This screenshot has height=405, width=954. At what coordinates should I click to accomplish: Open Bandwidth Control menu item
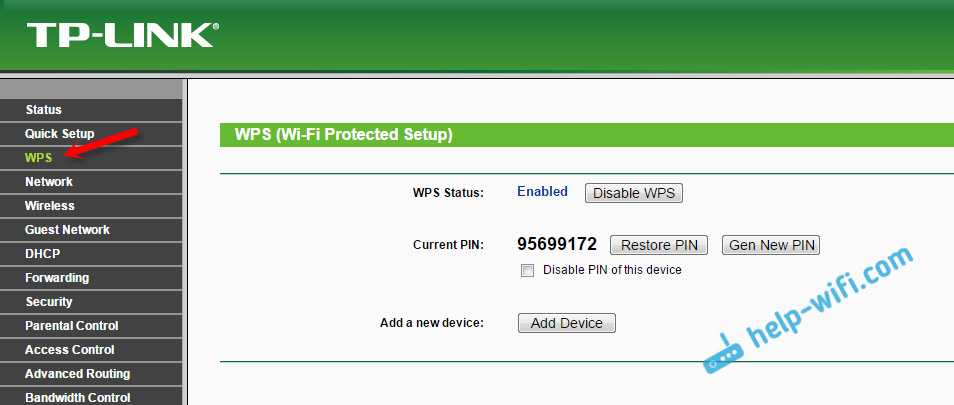[x=77, y=397]
